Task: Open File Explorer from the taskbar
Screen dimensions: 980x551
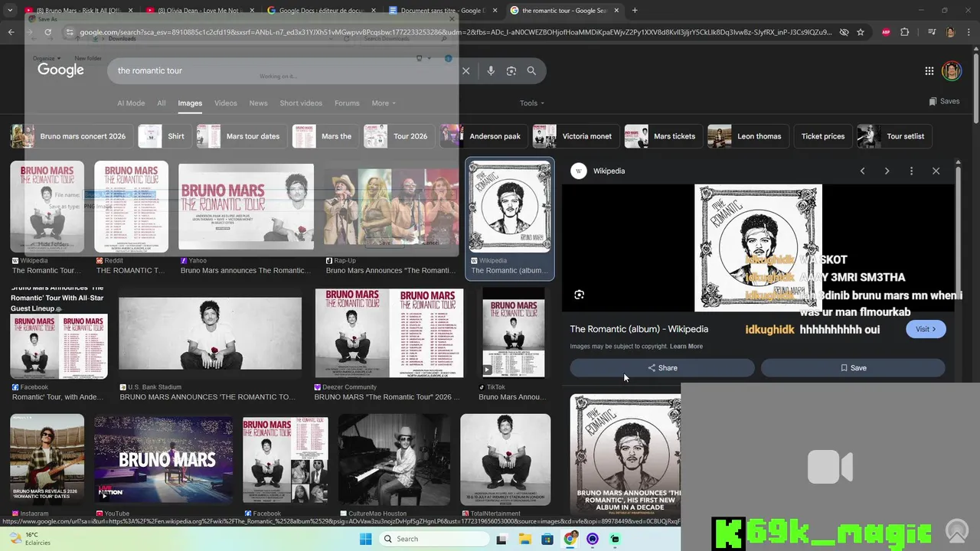Action: point(524,539)
